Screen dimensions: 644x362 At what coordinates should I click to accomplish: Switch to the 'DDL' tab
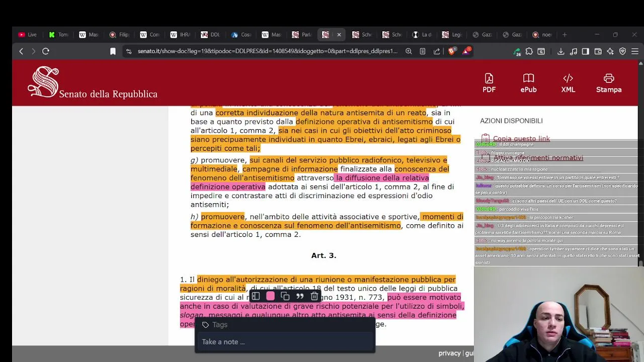(x=210, y=35)
